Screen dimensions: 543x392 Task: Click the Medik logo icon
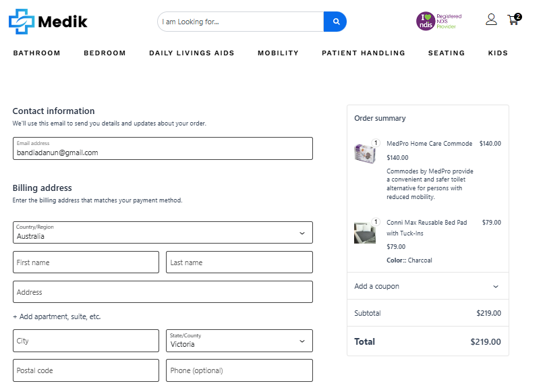pos(21,22)
